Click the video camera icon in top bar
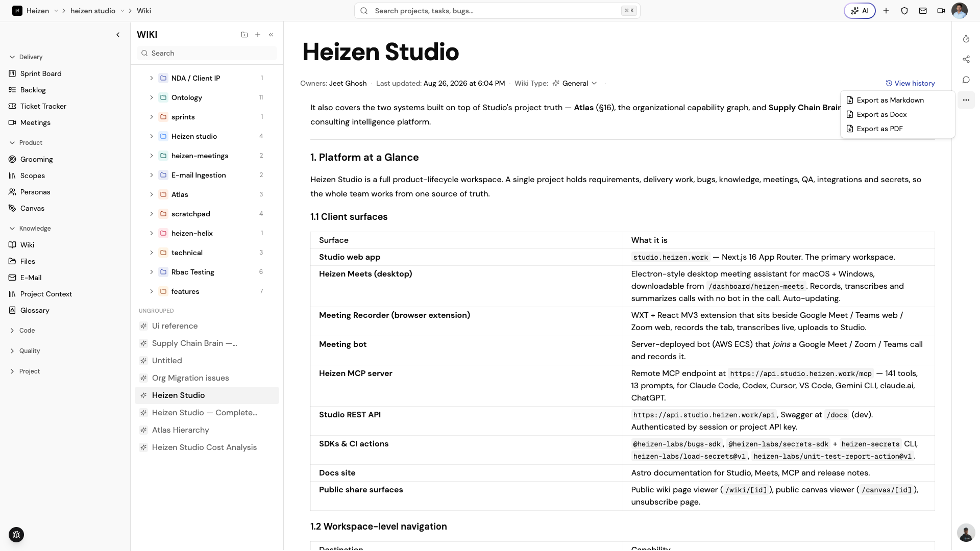 pyautogui.click(x=941, y=11)
